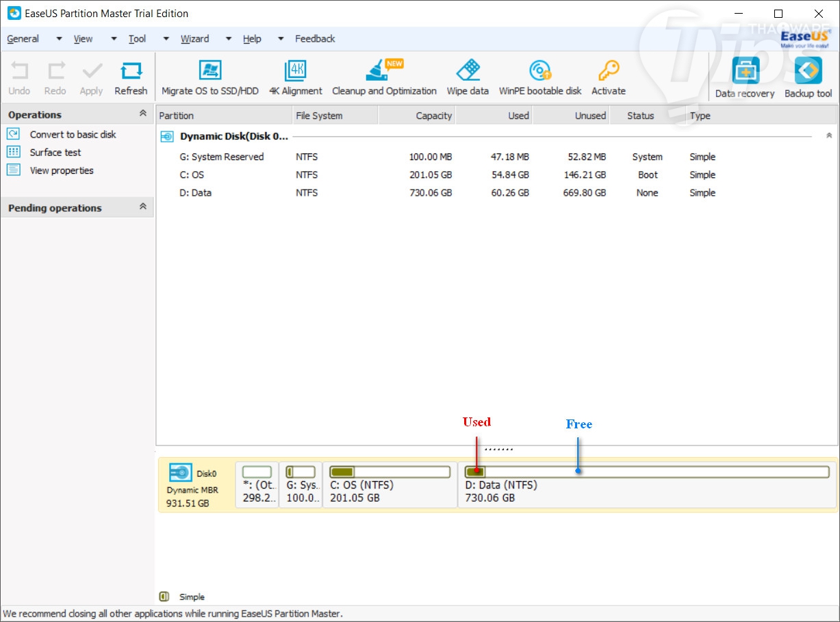The image size is (840, 622).
Task: Open the Tool menu
Action: (x=138, y=39)
